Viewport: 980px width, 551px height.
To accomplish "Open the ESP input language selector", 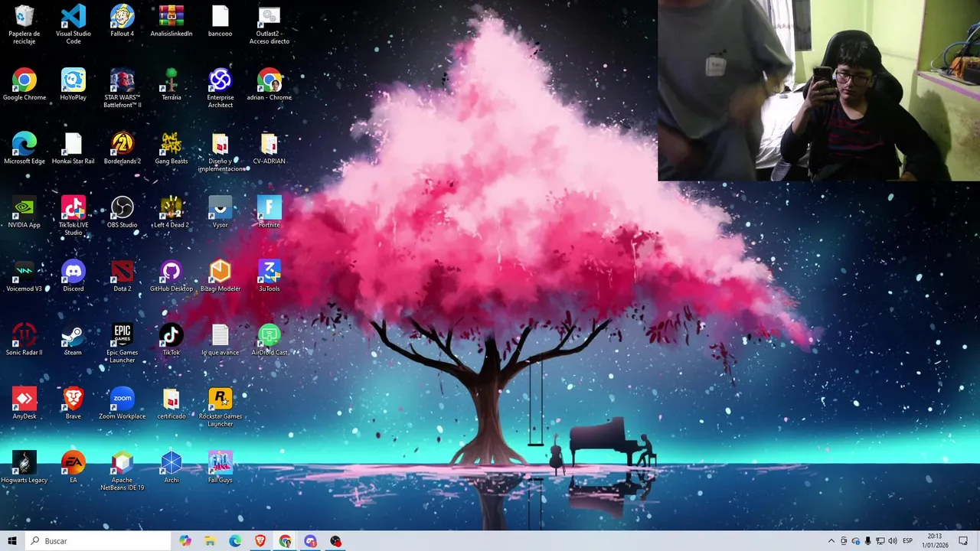I will 908,541.
